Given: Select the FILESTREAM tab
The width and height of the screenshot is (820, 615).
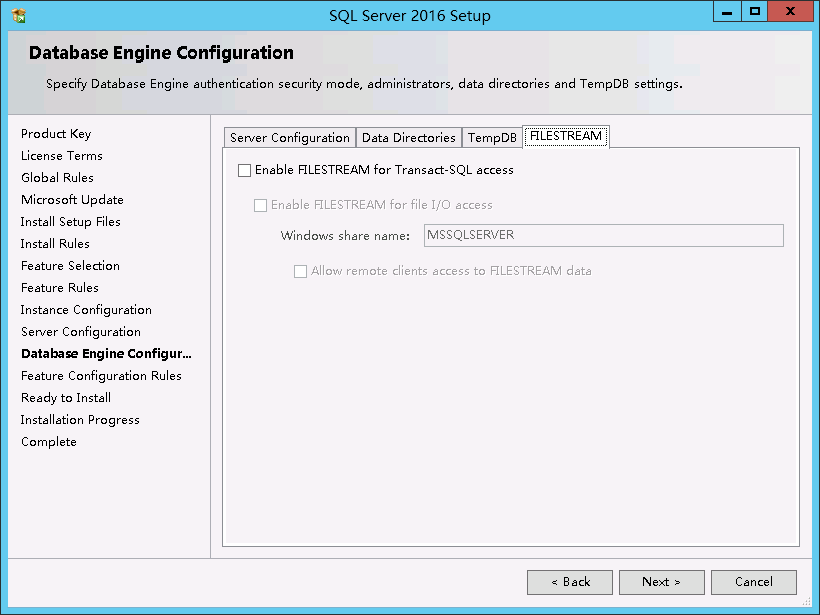Looking at the screenshot, I should (x=566, y=136).
